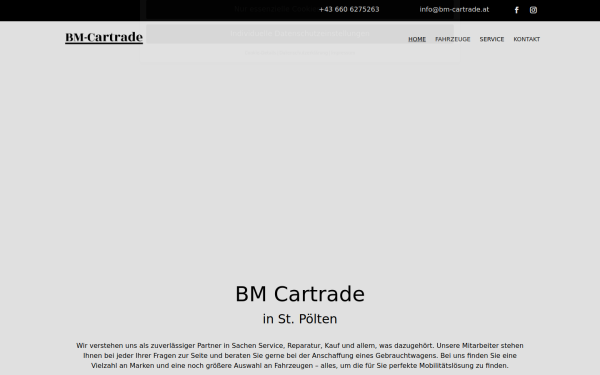Open the KONTAKT menu item

click(x=527, y=39)
